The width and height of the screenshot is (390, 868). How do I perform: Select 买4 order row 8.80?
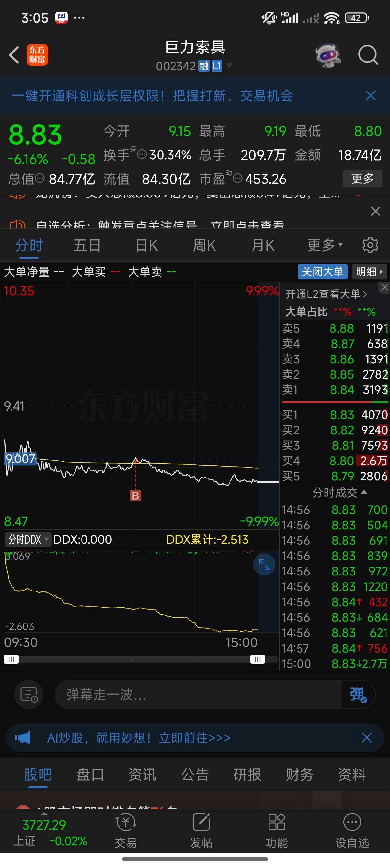tap(335, 461)
